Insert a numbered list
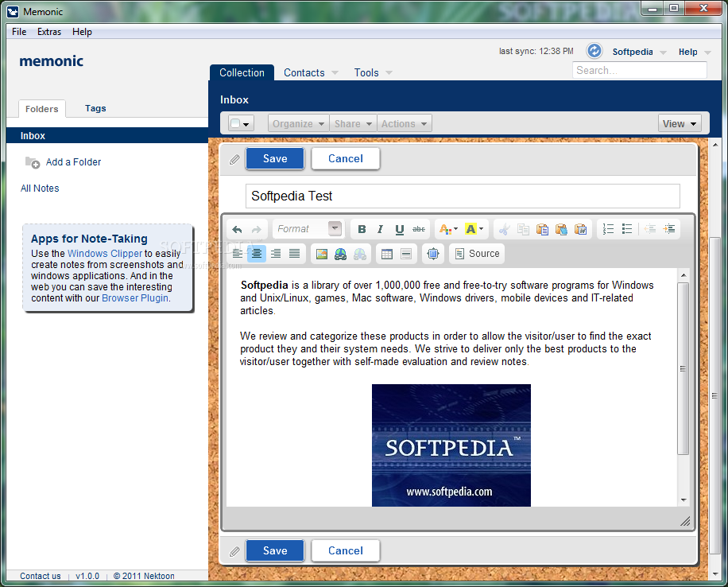 point(608,229)
